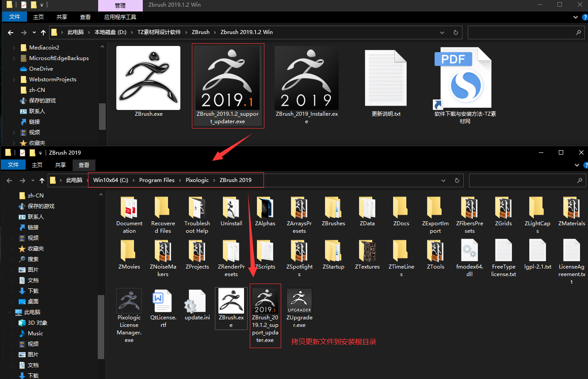Select ZBrush_2019.1.2_support_updater.exe in top window
The image size is (588, 379).
228,85
